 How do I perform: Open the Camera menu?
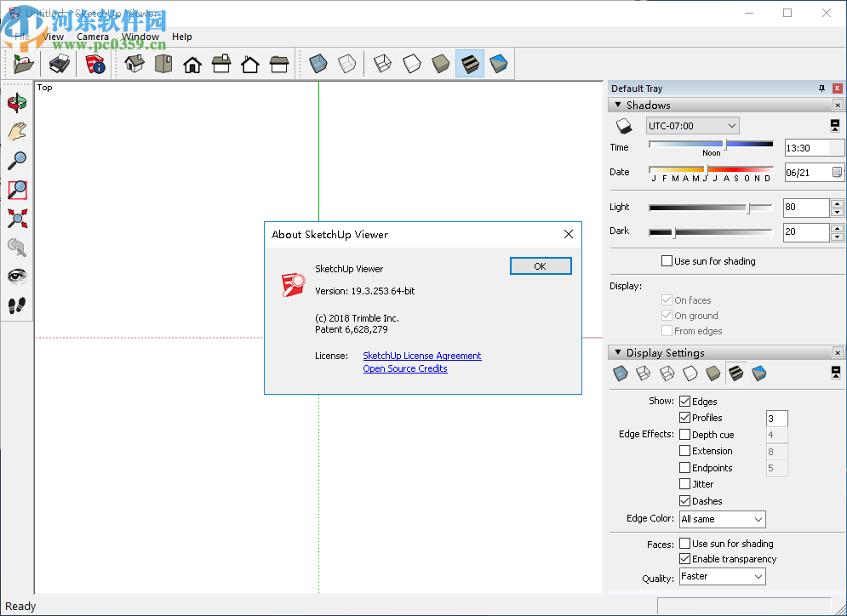93,37
